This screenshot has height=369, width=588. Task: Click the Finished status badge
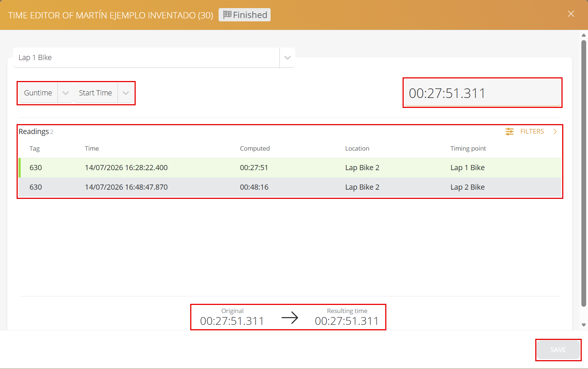click(x=245, y=15)
